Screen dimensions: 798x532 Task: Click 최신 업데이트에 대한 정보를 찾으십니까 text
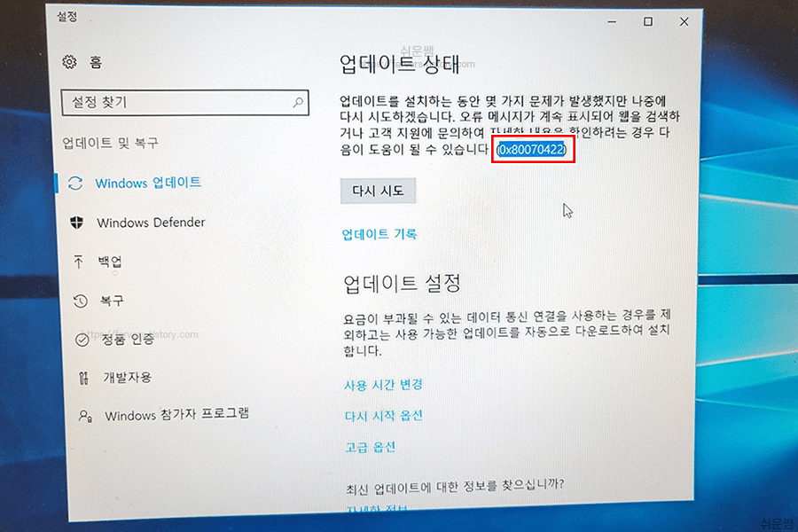(x=455, y=487)
